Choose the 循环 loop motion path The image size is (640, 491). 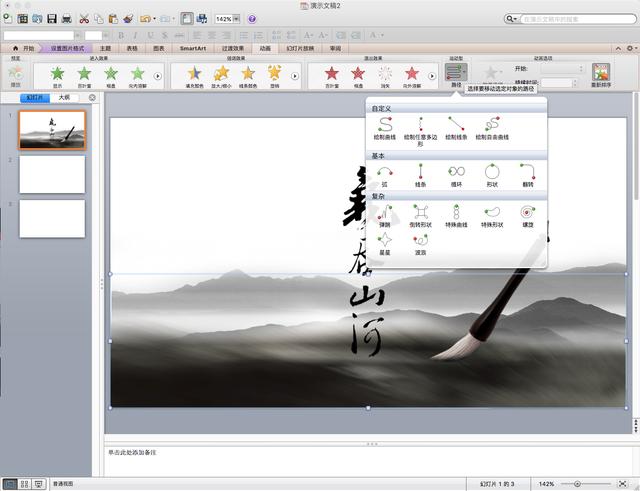[x=456, y=176]
